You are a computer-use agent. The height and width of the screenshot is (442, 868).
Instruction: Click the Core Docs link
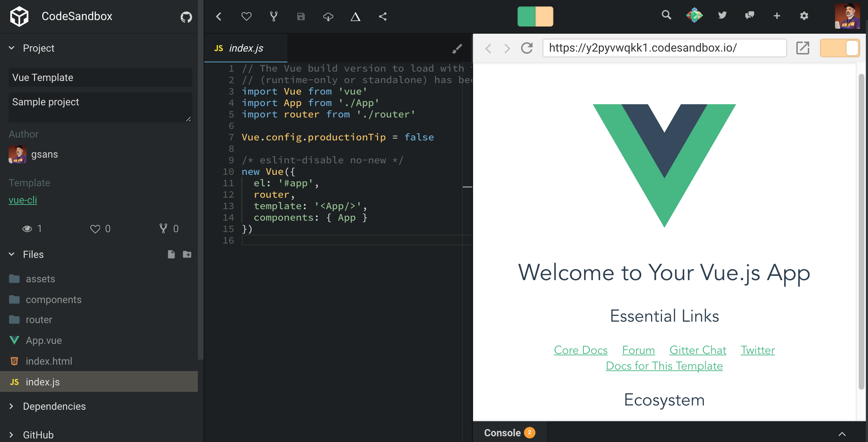581,350
